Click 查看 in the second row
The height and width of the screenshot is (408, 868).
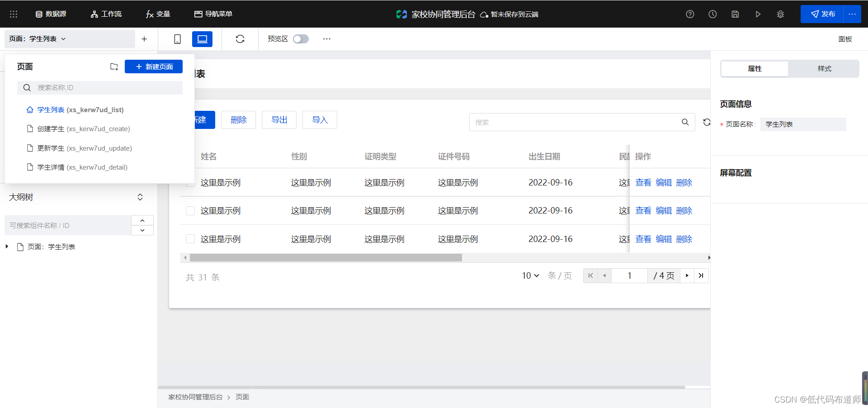tap(643, 211)
